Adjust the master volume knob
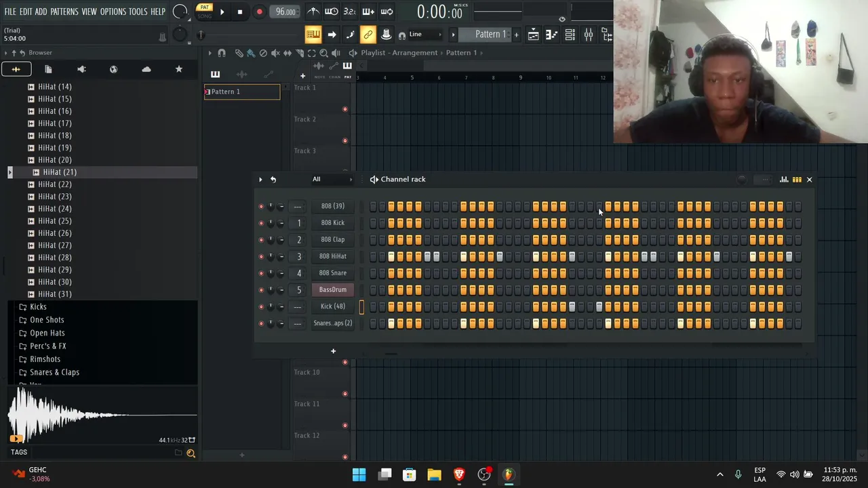868x488 pixels. pyautogui.click(x=180, y=12)
